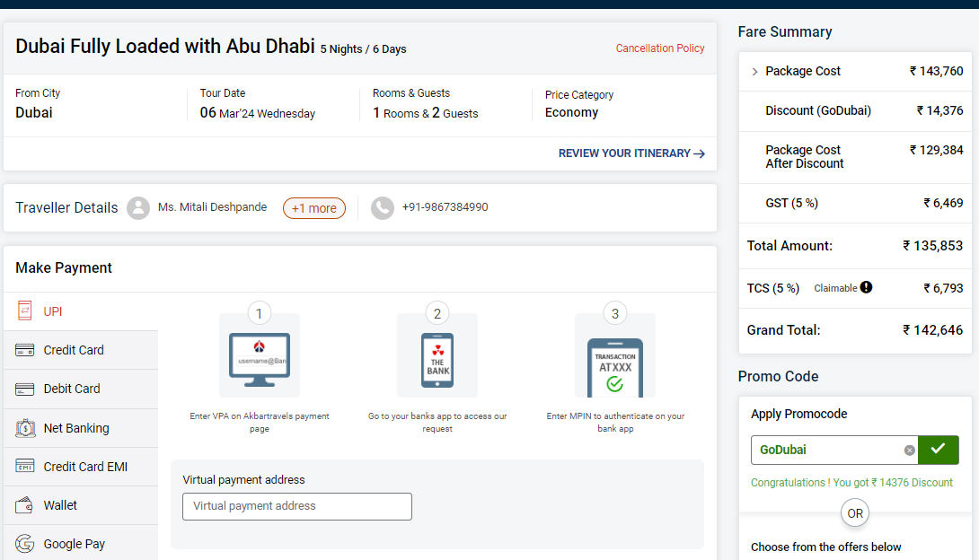Click the Discount (GoDubai) row label
The width and height of the screenshot is (979, 560).
pyautogui.click(x=818, y=110)
